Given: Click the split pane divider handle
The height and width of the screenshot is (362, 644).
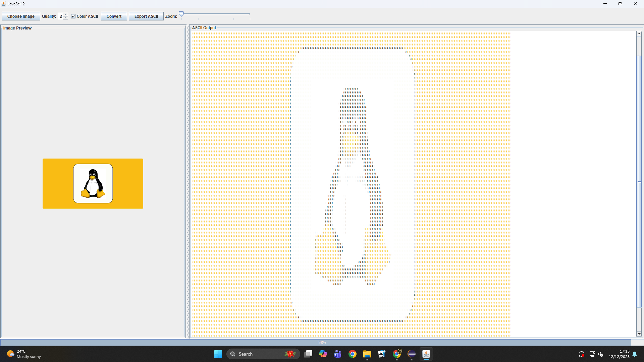Looking at the screenshot, I should click(x=188, y=181).
